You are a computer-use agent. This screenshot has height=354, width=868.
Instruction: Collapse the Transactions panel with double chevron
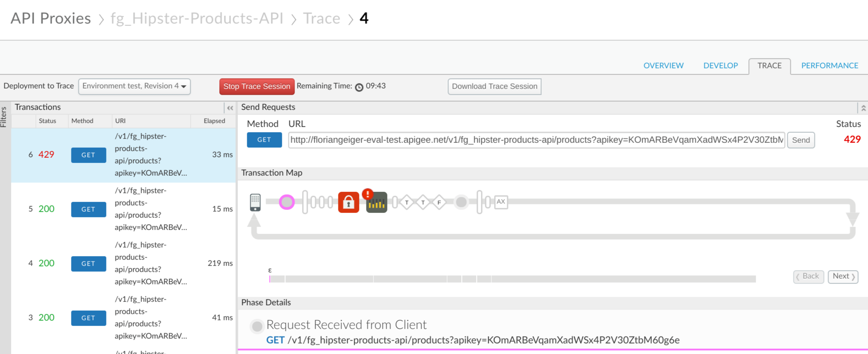click(230, 108)
